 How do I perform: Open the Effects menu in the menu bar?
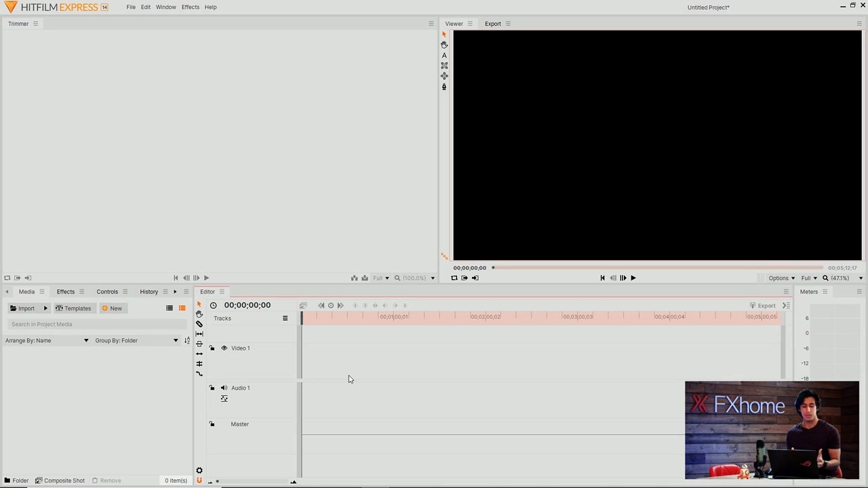[x=190, y=7]
